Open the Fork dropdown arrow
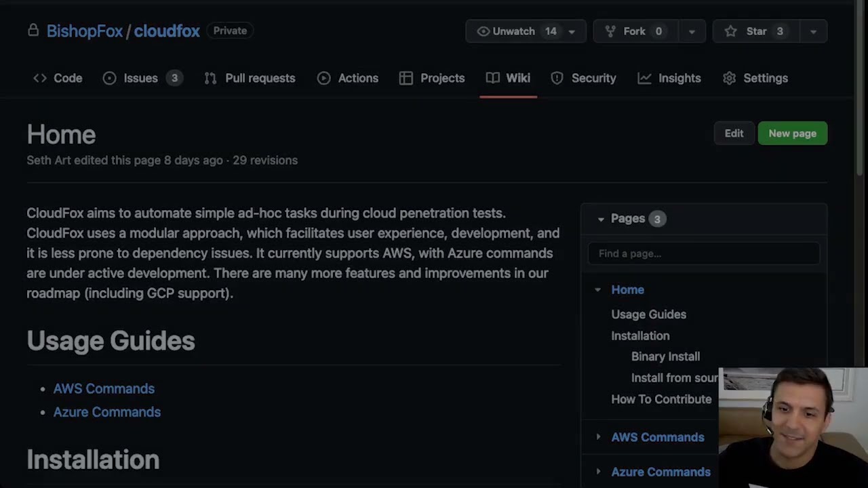Image resolution: width=868 pixels, height=488 pixels. [692, 31]
